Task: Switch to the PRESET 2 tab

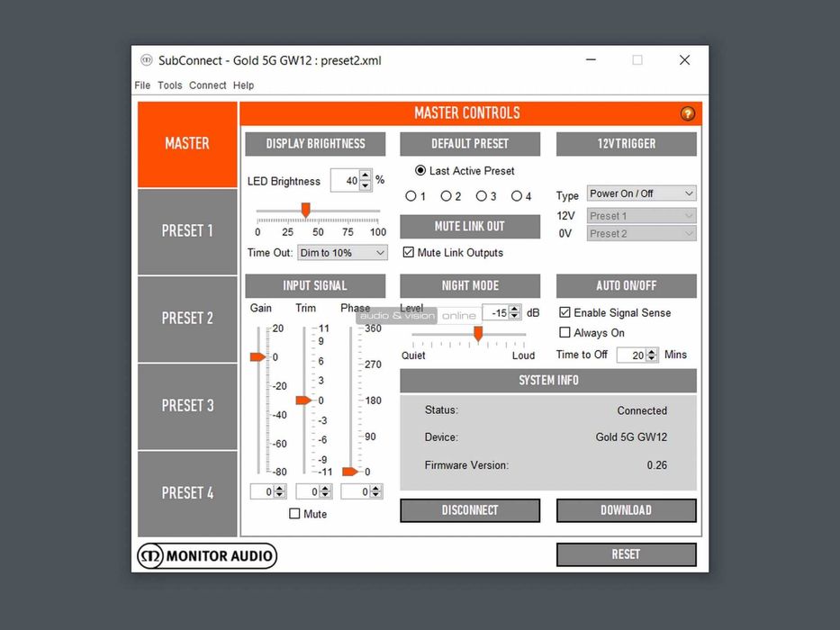Action: coord(187,319)
